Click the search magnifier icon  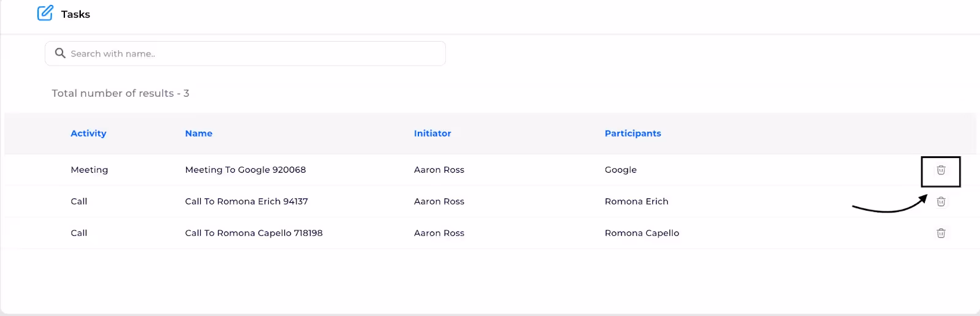pyautogui.click(x=60, y=53)
